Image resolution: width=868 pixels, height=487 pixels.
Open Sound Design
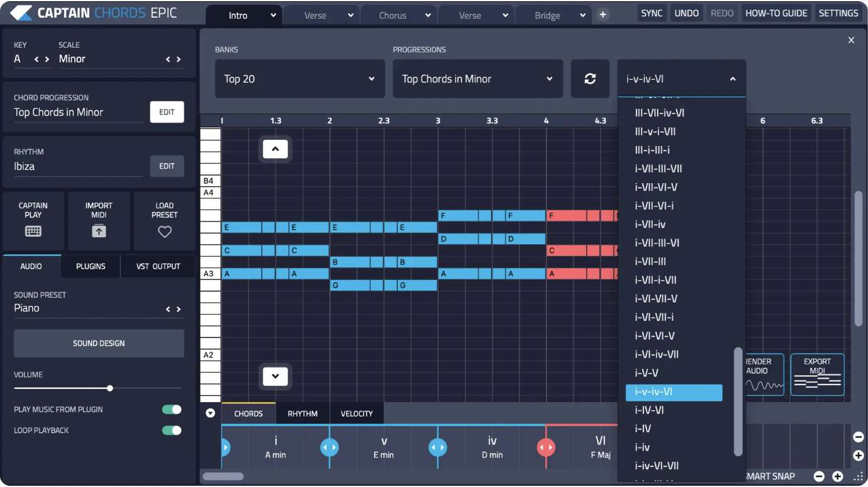[x=99, y=343]
